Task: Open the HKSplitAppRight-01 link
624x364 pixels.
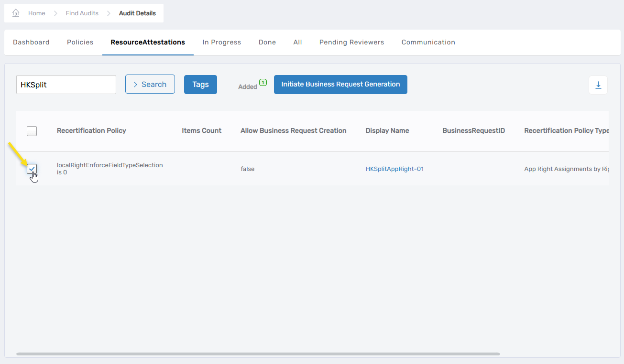Action: click(394, 169)
